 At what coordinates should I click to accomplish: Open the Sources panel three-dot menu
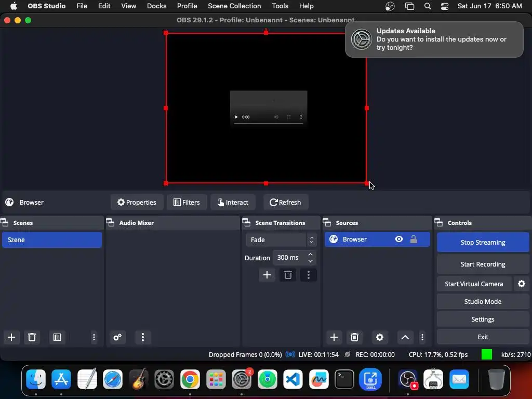coord(422,337)
